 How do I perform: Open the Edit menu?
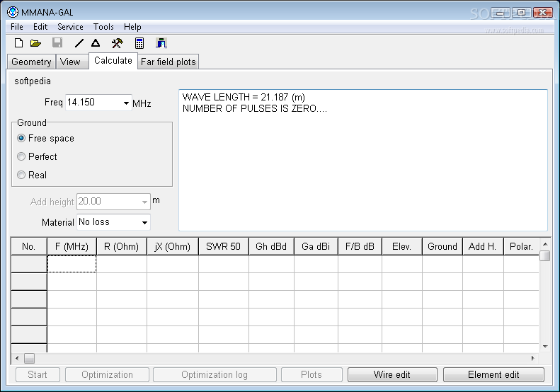click(40, 27)
